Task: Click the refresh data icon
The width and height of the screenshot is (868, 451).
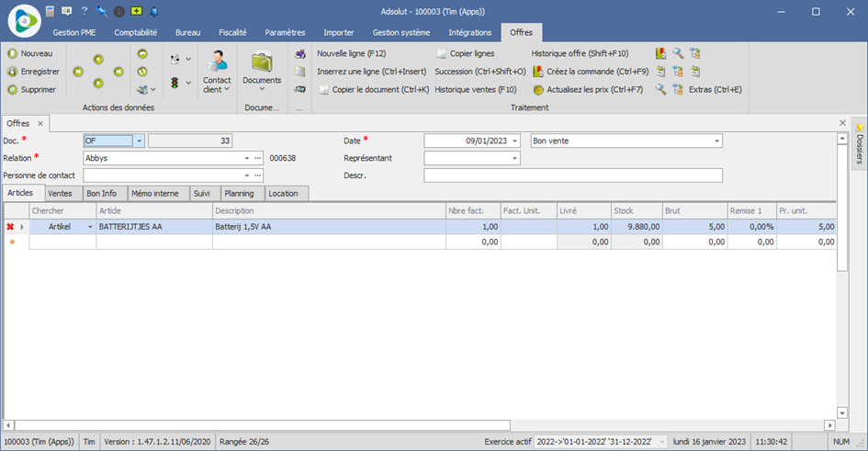Action: click(x=142, y=72)
